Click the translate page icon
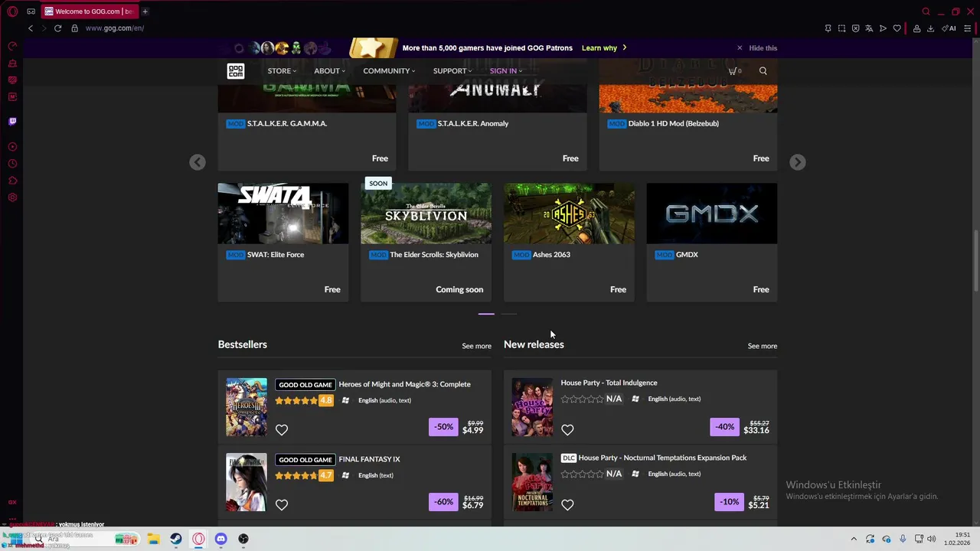This screenshot has width=980, height=551. click(869, 28)
